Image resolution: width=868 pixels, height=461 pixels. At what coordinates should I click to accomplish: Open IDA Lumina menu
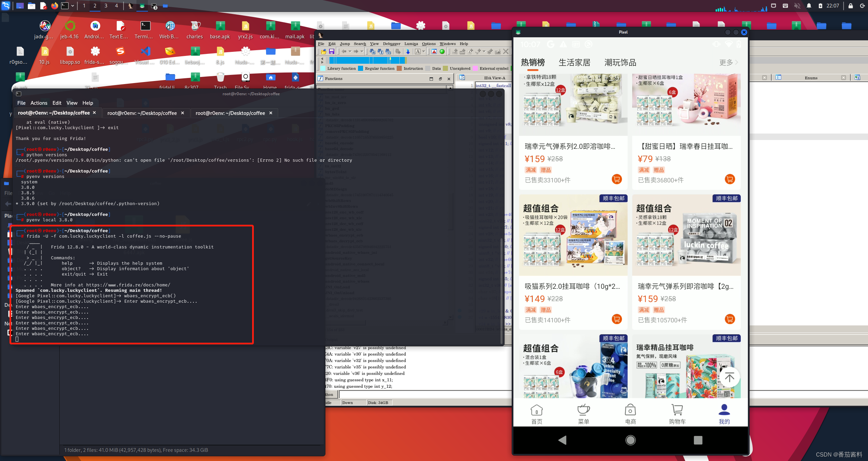click(411, 44)
